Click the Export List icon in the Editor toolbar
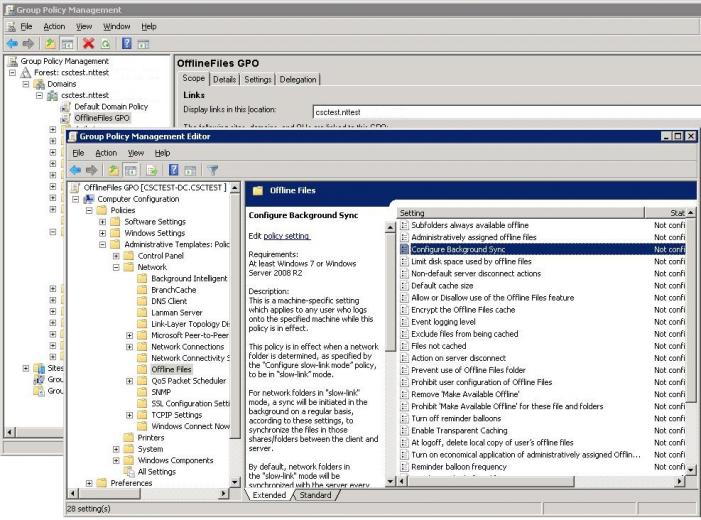 [x=152, y=170]
